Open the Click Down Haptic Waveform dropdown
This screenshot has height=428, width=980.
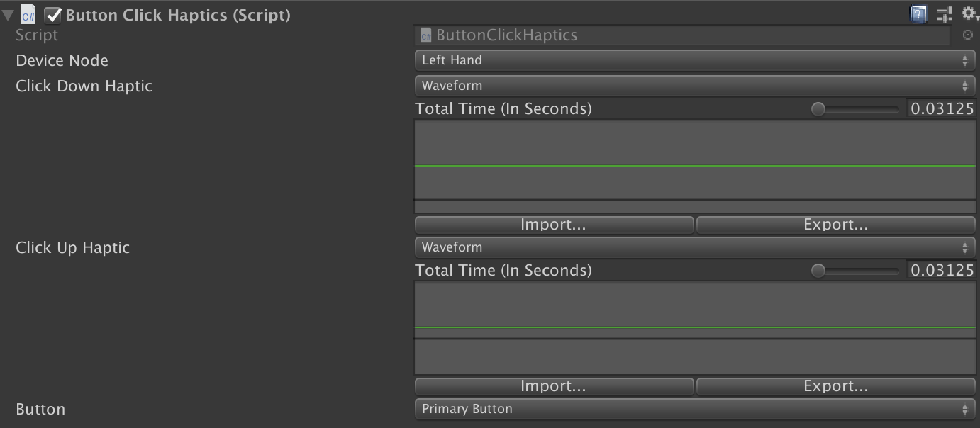694,86
